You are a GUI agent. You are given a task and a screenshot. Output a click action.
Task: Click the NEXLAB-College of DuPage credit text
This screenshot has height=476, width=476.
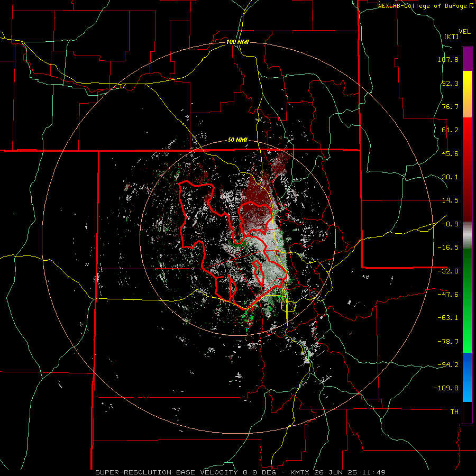[x=426, y=6]
